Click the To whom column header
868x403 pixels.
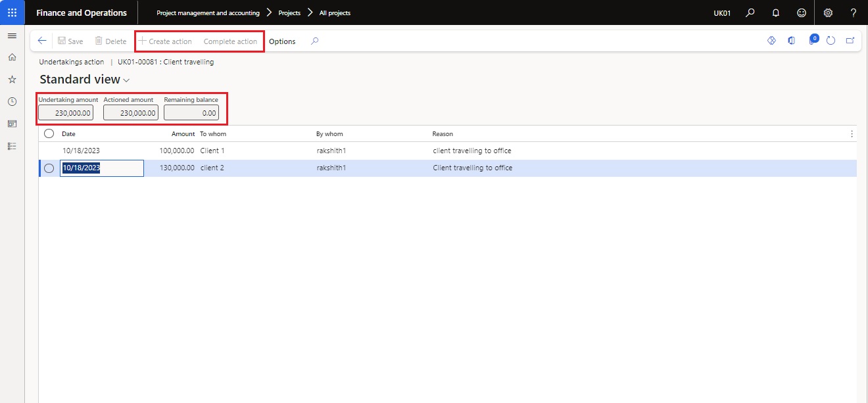pyautogui.click(x=213, y=133)
